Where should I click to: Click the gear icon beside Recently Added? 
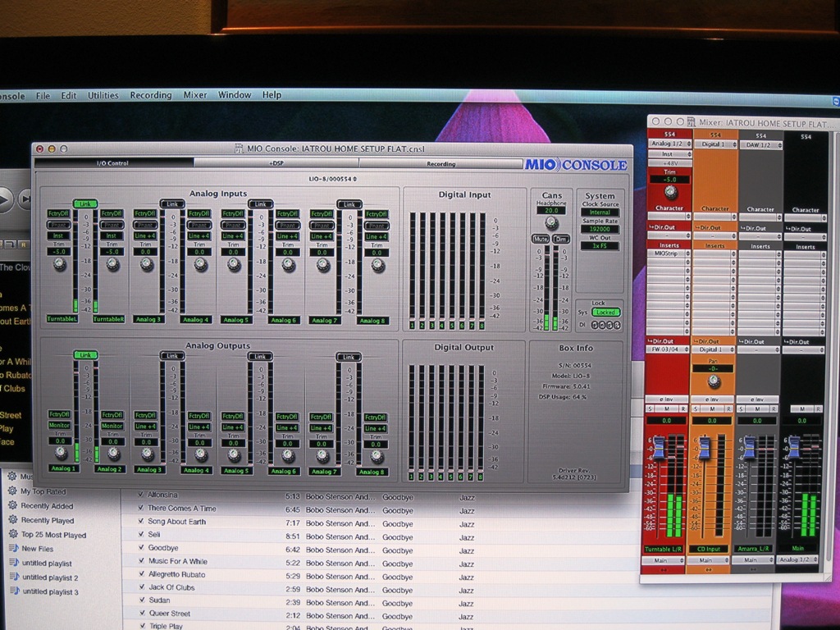click(12, 504)
